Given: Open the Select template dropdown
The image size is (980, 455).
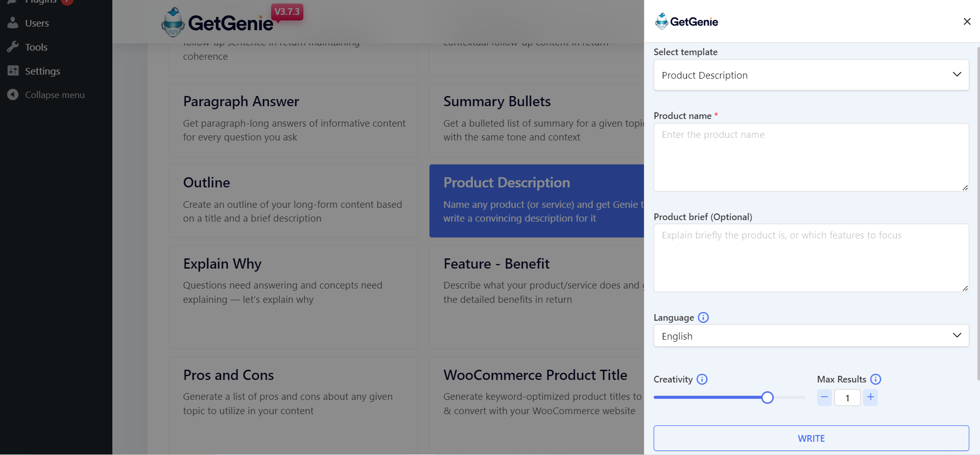Looking at the screenshot, I should point(811,75).
